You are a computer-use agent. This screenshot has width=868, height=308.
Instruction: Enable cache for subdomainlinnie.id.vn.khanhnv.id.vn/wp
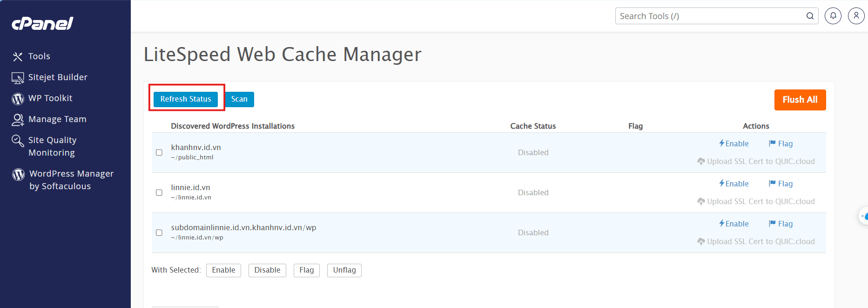[734, 224]
